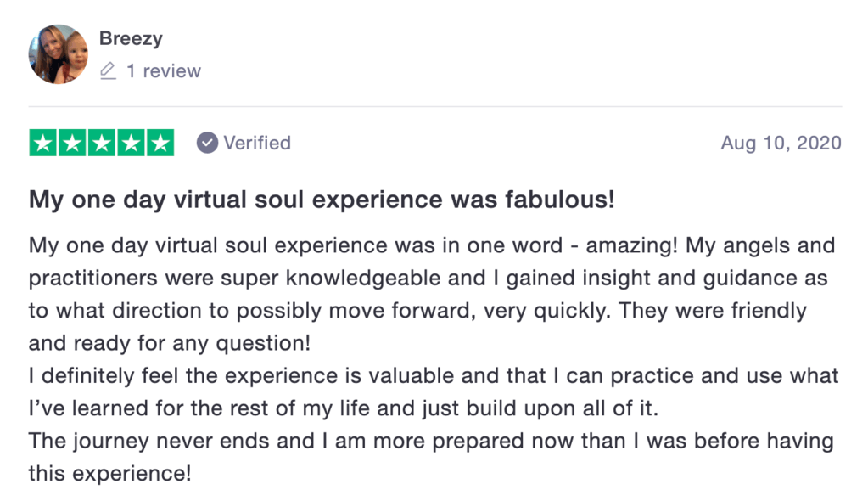Image resolution: width=868 pixels, height=501 pixels.
Task: Click the final line 'this experience!'
Action: (x=109, y=474)
